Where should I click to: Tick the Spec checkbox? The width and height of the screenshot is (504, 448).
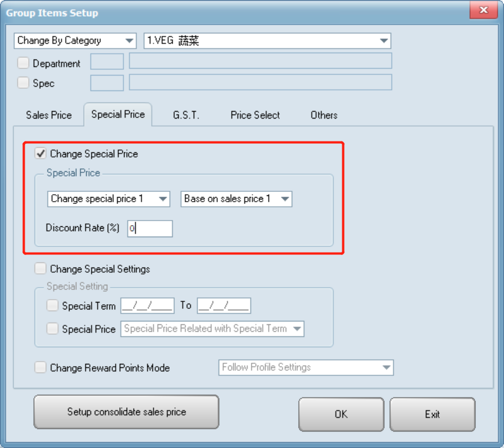point(24,83)
